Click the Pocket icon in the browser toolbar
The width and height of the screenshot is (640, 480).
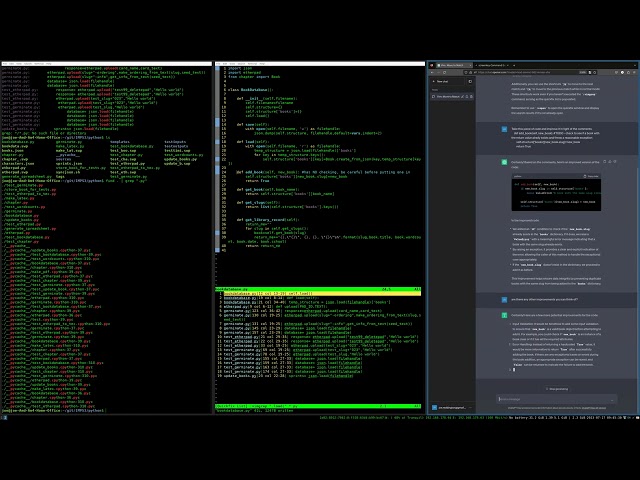coord(616,72)
